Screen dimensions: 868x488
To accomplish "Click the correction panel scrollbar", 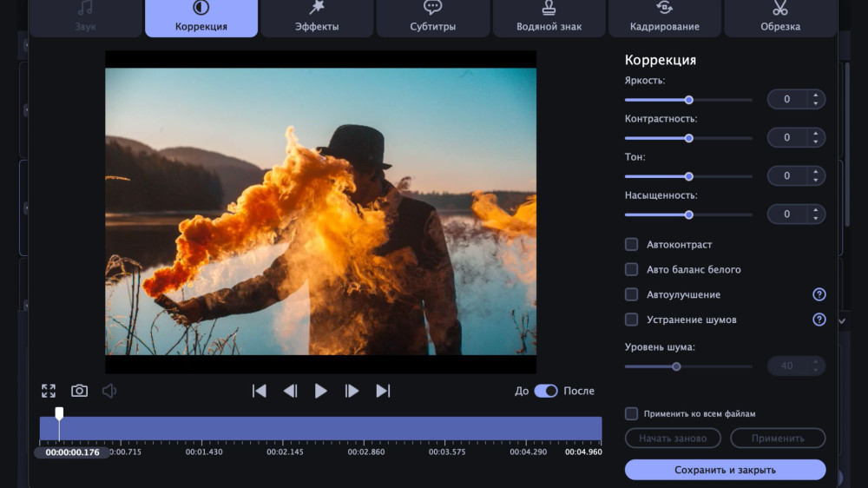I will pos(847,144).
